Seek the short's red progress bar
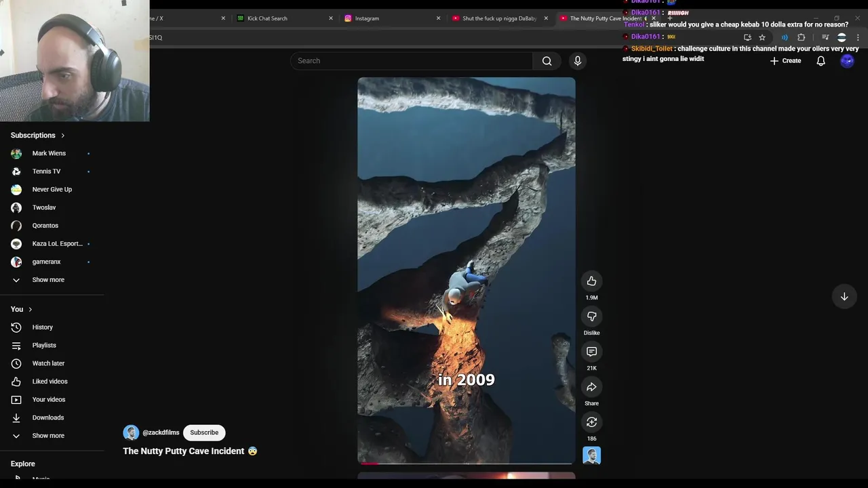This screenshot has height=488, width=868. (x=466, y=464)
